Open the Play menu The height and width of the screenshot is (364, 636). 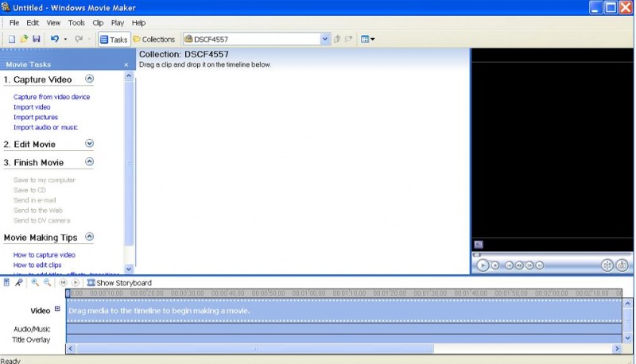point(117,23)
